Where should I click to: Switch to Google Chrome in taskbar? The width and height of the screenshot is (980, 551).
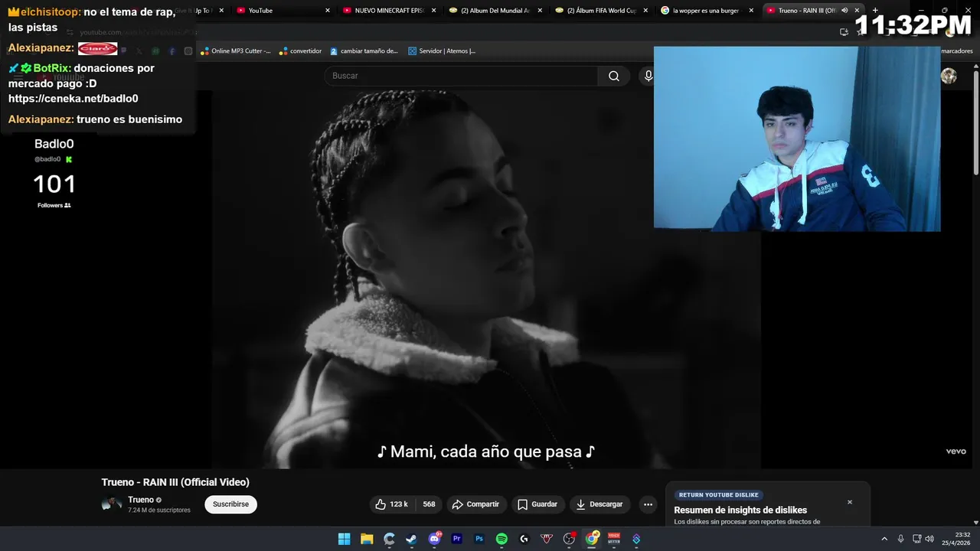pos(592,539)
